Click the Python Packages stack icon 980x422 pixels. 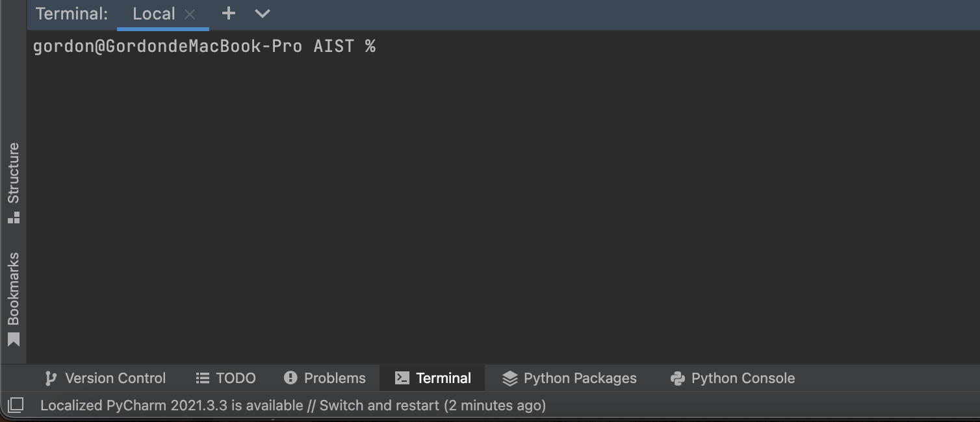(x=510, y=378)
